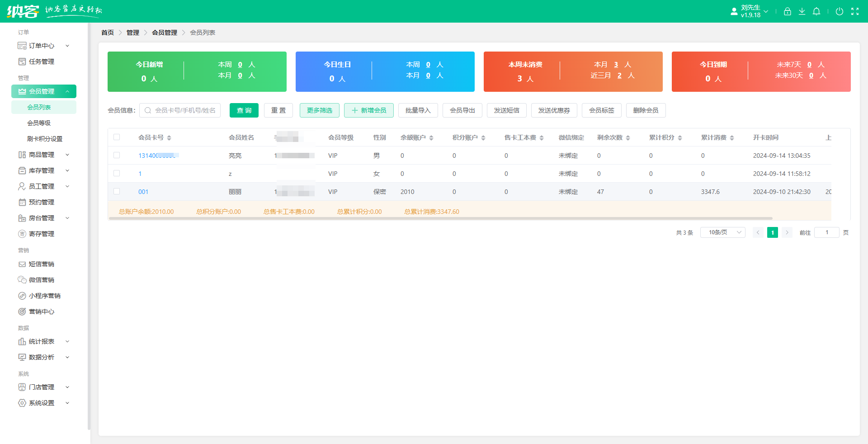The height and width of the screenshot is (444, 868).
Task: Select the 营销中心 target icon
Action: click(x=41, y=311)
